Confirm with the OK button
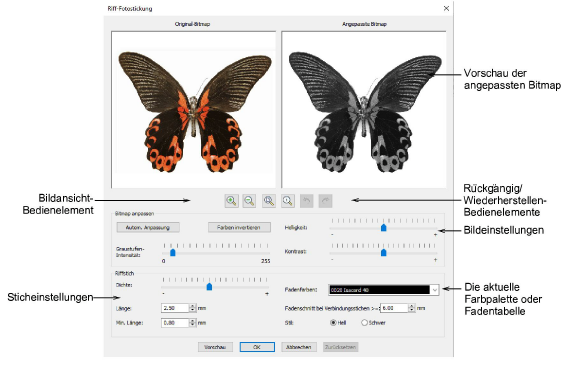 pos(257,347)
